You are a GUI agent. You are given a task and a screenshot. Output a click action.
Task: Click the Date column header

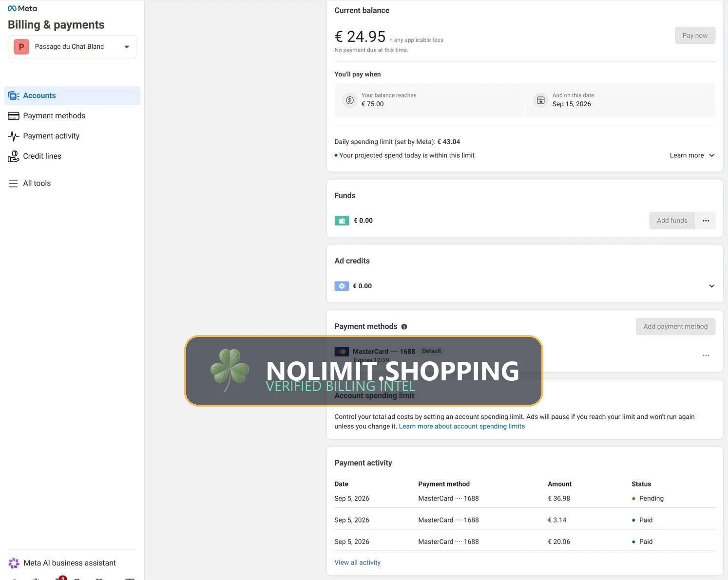point(341,484)
